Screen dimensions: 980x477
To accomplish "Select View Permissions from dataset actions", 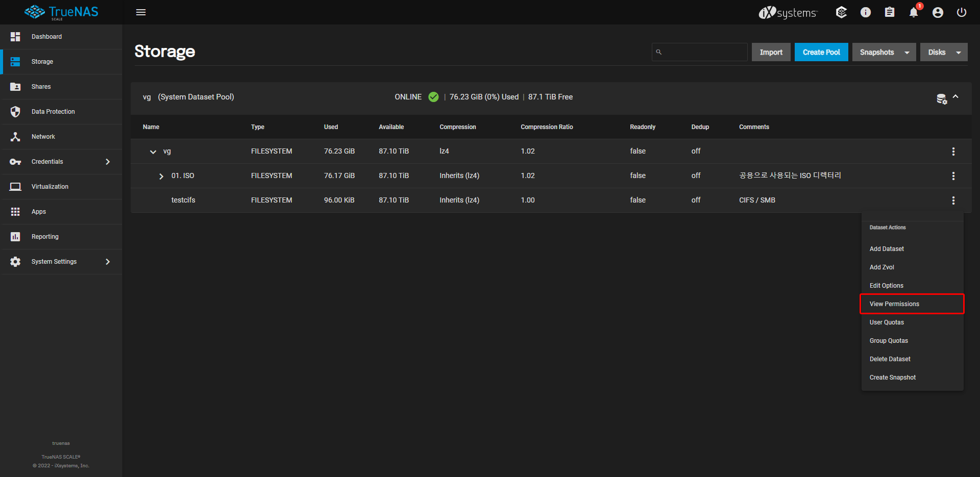I will tap(894, 304).
